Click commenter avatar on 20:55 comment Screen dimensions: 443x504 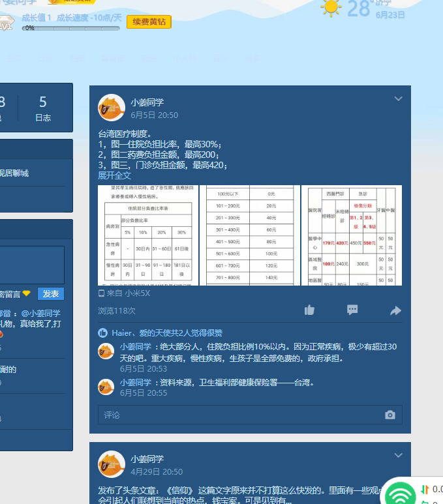(x=106, y=387)
